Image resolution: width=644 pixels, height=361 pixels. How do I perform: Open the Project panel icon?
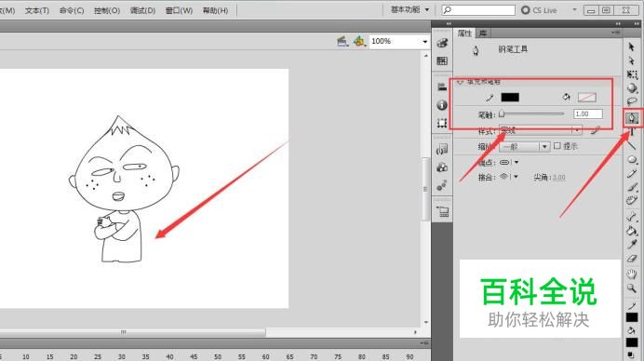click(442, 211)
